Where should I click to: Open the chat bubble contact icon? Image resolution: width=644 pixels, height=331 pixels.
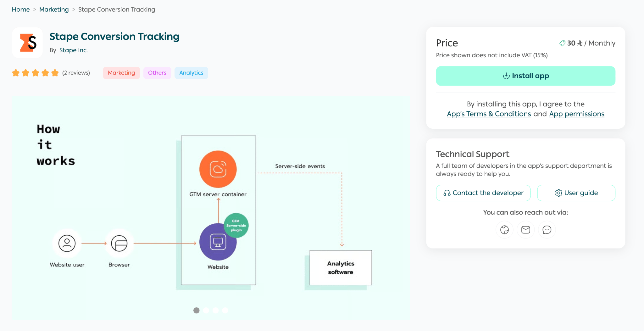click(x=547, y=230)
